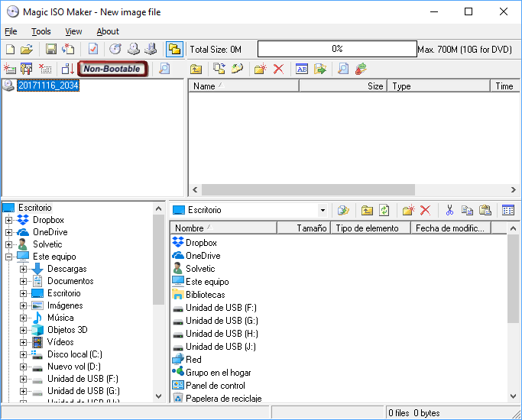The width and height of the screenshot is (522, 420).
Task: Click the Copy icon in local browser
Action: pyautogui.click(x=467, y=210)
